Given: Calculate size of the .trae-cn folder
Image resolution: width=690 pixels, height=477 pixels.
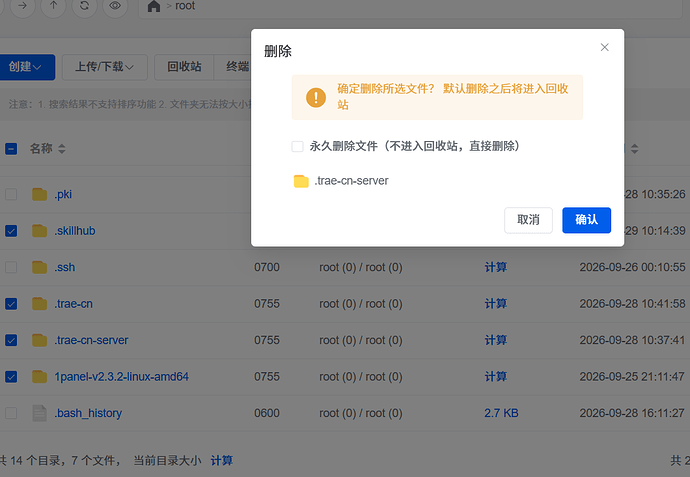Looking at the screenshot, I should (496, 304).
